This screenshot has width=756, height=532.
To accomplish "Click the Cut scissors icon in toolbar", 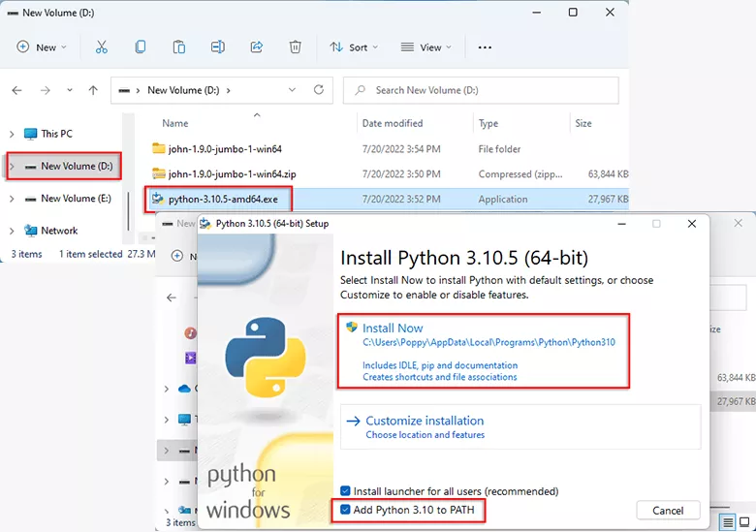I will click(102, 47).
